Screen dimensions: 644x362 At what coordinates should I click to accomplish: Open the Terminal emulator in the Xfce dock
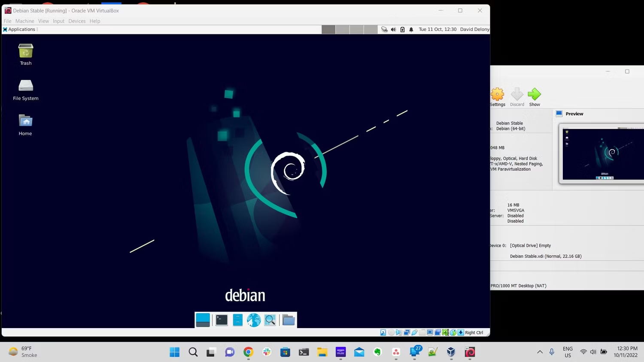[222, 320]
